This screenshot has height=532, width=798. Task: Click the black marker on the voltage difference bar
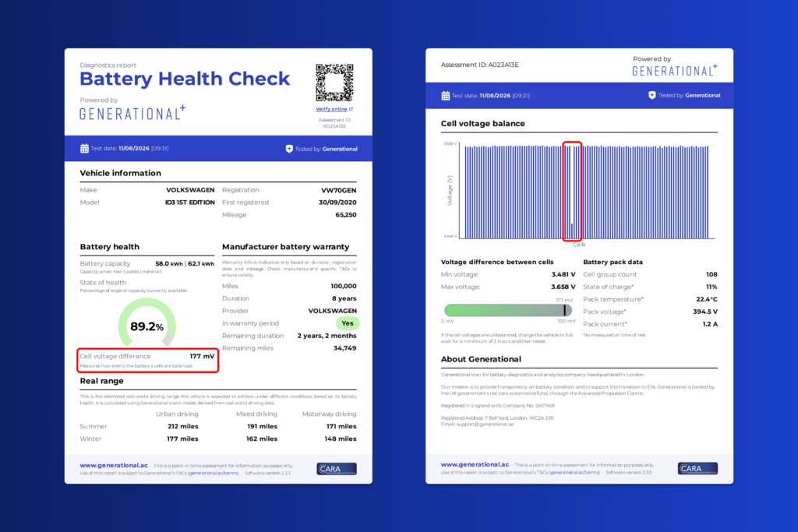coord(565,310)
